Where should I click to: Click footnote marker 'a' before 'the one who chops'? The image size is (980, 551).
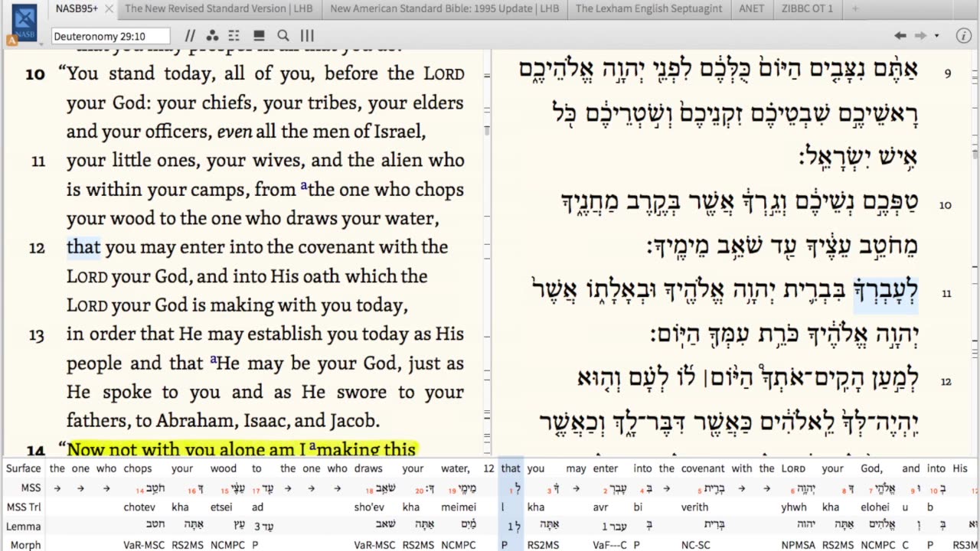[x=304, y=186]
